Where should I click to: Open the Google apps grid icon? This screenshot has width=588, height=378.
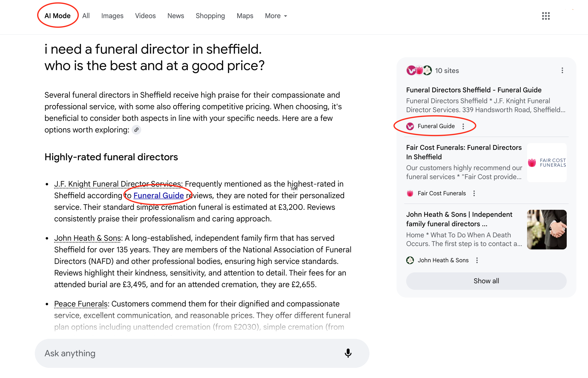click(545, 16)
